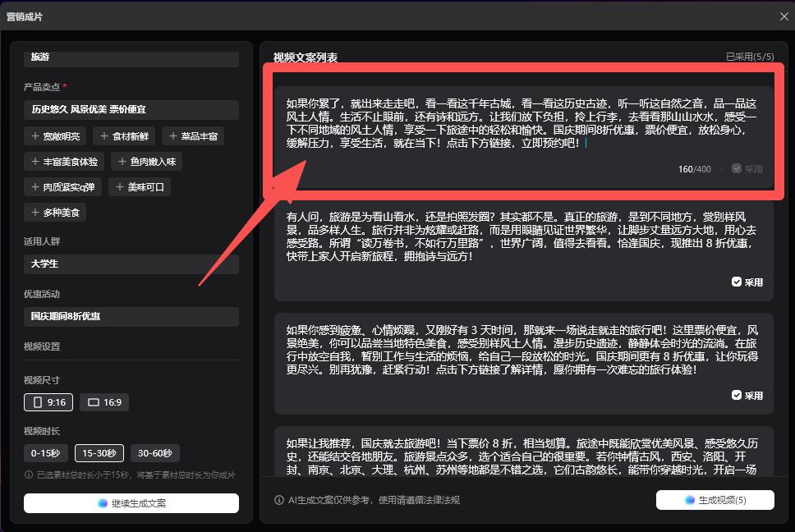Add the 鱼肉嫩入味 suggestion tag

coord(146,162)
